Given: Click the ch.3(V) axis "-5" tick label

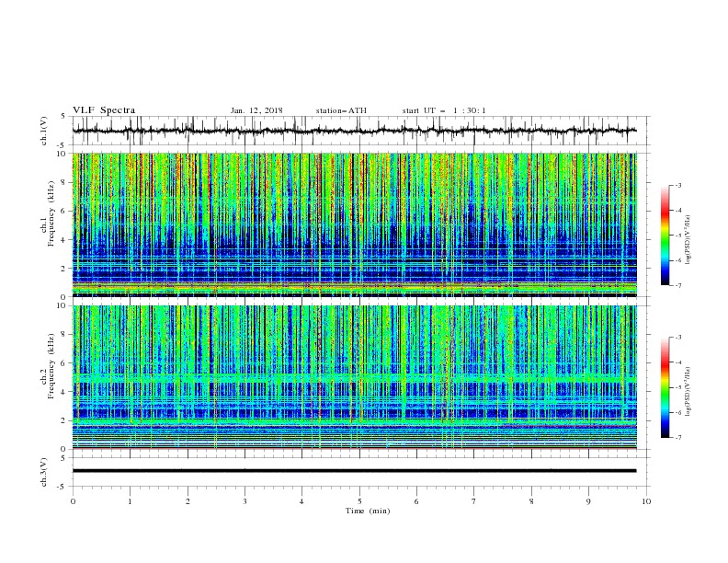Looking at the screenshot, I should [x=63, y=487].
